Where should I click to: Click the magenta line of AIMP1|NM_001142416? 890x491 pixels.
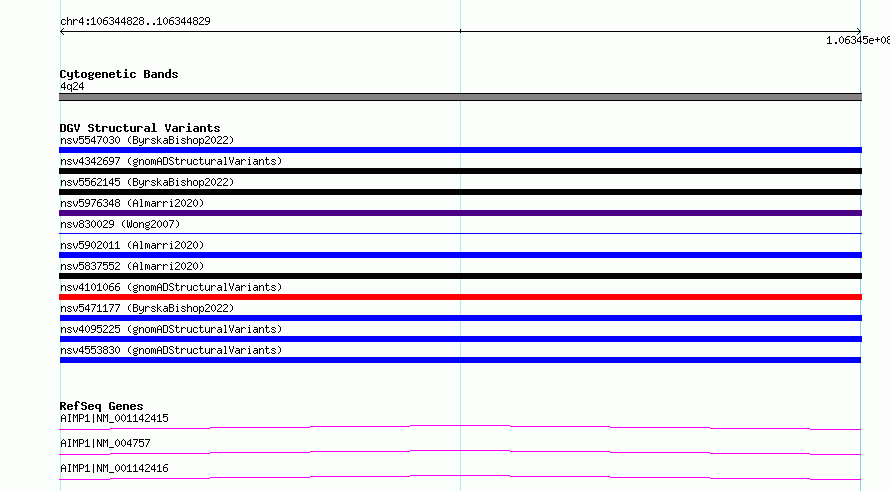pos(460,477)
